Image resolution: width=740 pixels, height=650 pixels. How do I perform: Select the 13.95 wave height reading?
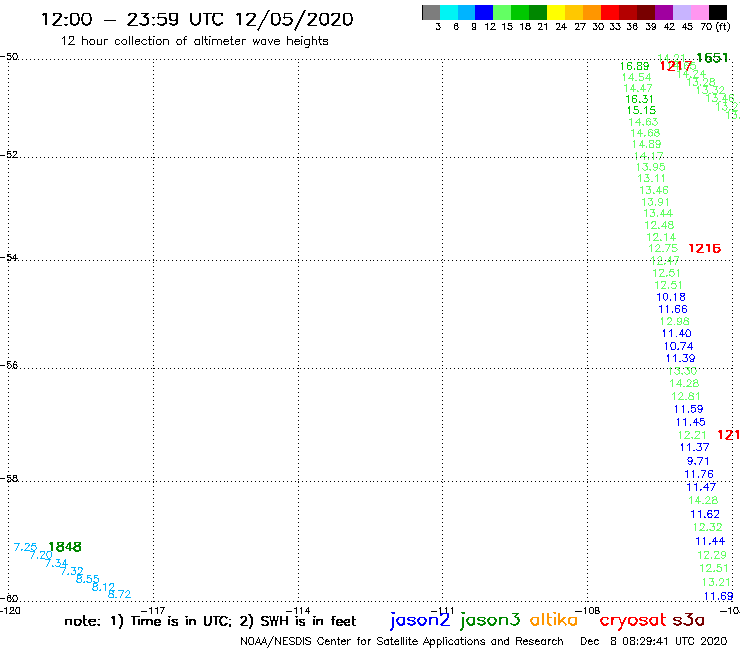[651, 167]
